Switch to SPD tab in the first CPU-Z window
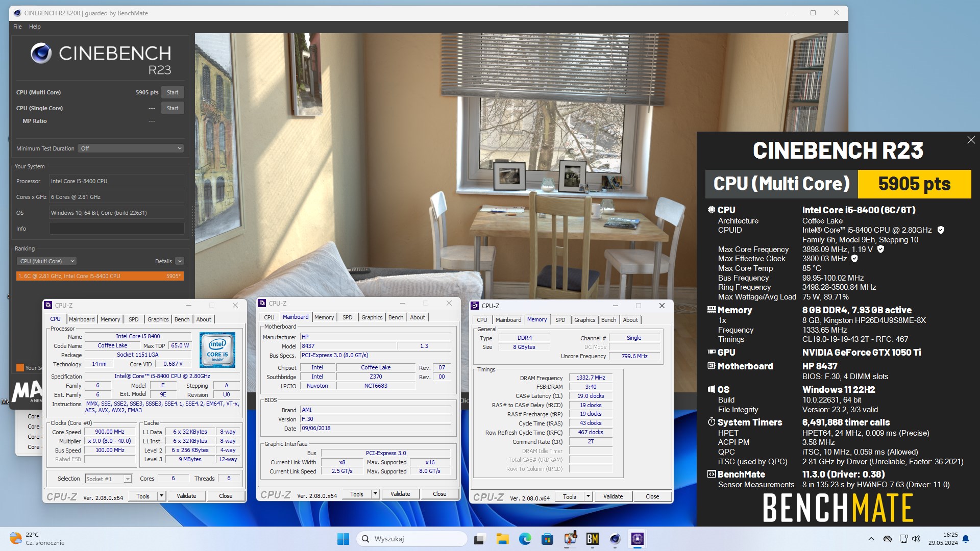The height and width of the screenshot is (551, 980). [134, 319]
